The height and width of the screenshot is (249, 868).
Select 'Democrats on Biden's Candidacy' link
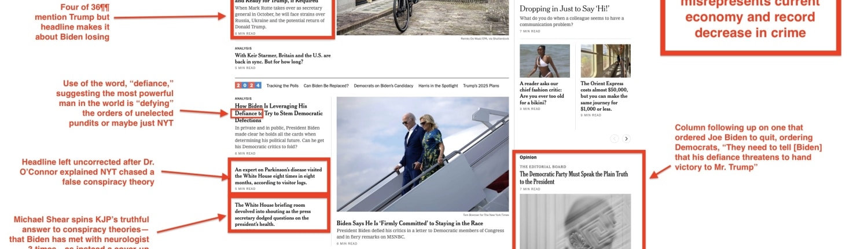[x=384, y=86]
